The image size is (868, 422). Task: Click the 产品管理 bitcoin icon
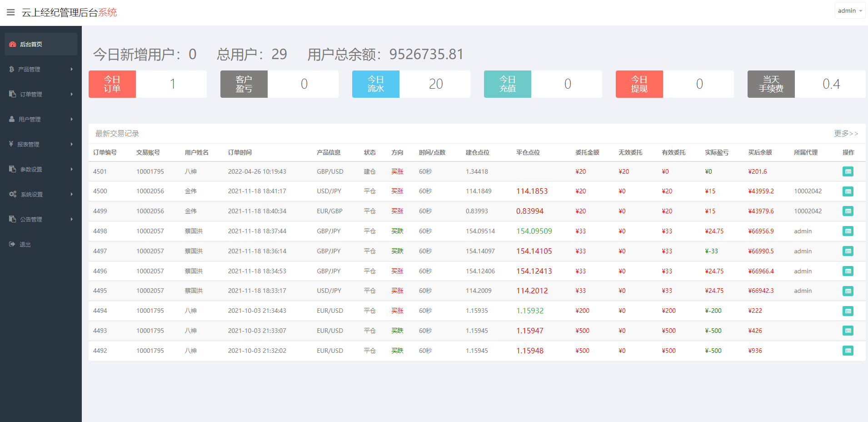(x=12, y=69)
